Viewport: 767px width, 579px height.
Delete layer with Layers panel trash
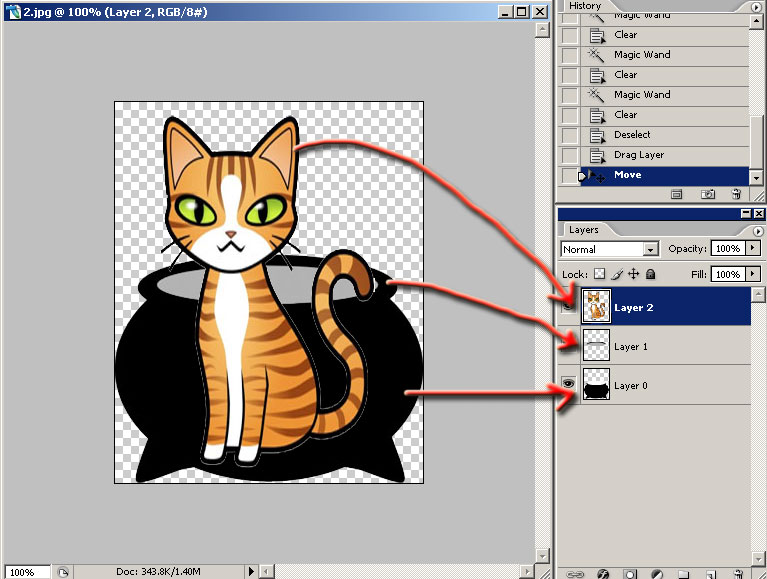point(739,574)
